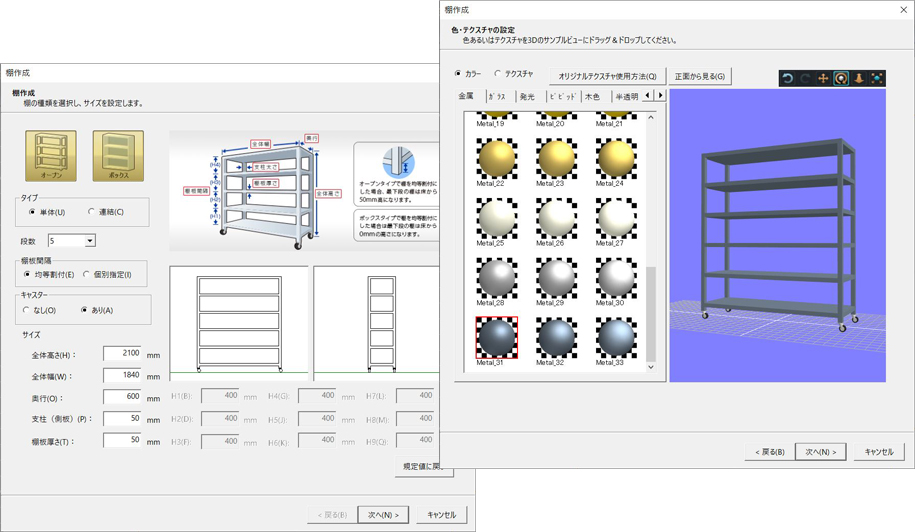
Task: Select the オープン open shelf type icon
Action: click(50, 155)
